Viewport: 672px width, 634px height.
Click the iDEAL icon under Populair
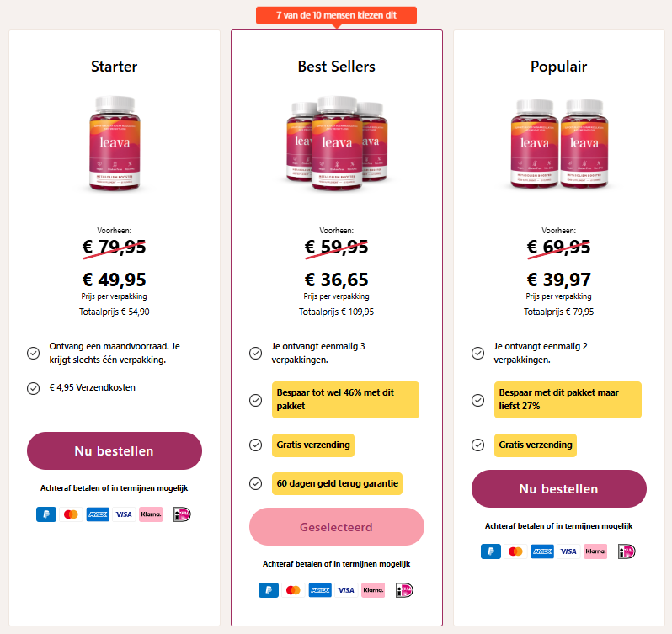(626, 551)
